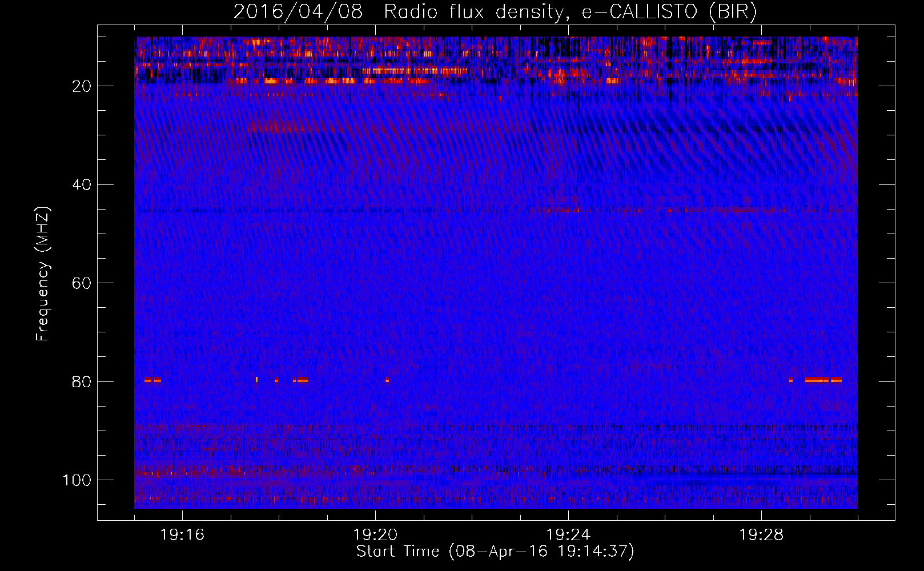Click the plot title 'Radio flux density, e-CALLISTO (BIR)'
The image size is (924, 571).
[x=571, y=12]
